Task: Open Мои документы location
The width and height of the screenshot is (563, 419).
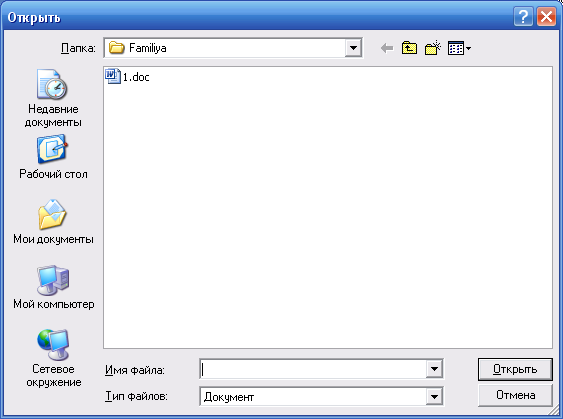Action: click(53, 222)
